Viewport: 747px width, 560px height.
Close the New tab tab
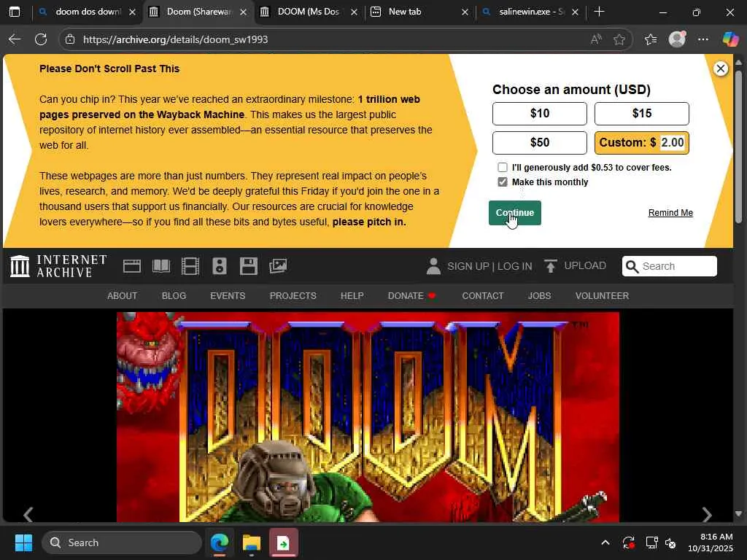(465, 12)
